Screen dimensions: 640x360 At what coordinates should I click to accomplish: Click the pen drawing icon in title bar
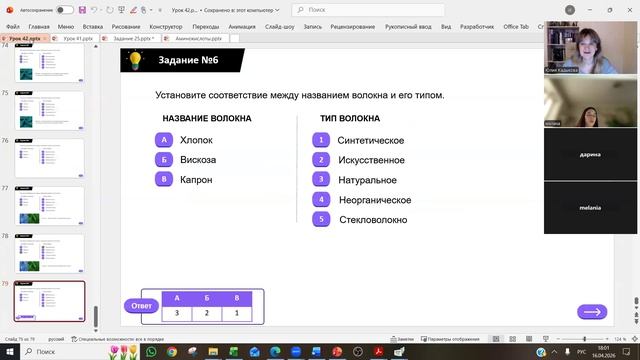[133, 10]
